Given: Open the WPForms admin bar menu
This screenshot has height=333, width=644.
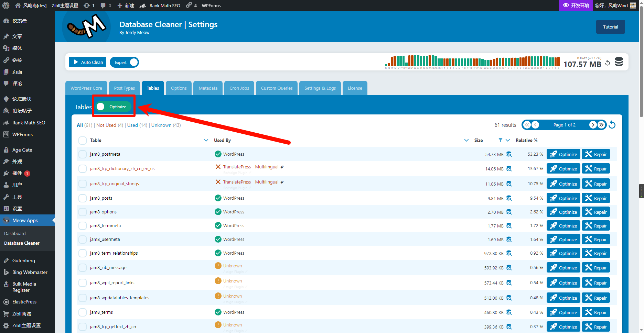Looking at the screenshot, I should click(211, 5).
